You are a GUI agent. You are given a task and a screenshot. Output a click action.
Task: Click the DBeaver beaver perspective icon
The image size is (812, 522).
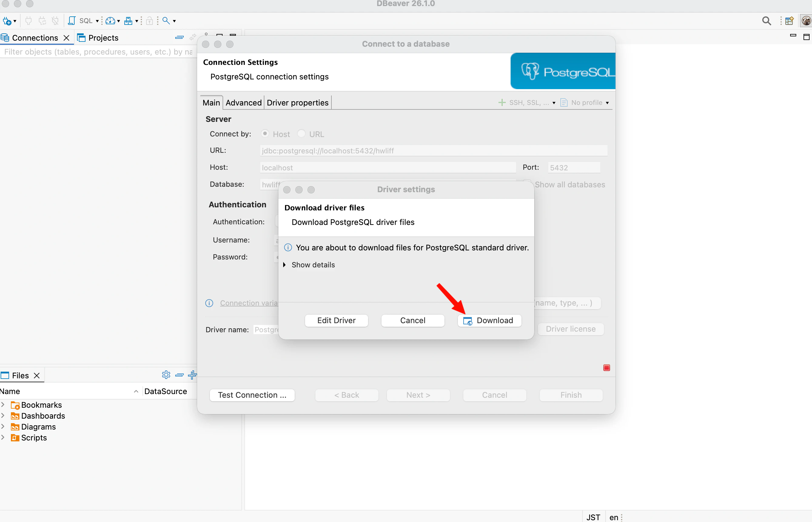806,21
